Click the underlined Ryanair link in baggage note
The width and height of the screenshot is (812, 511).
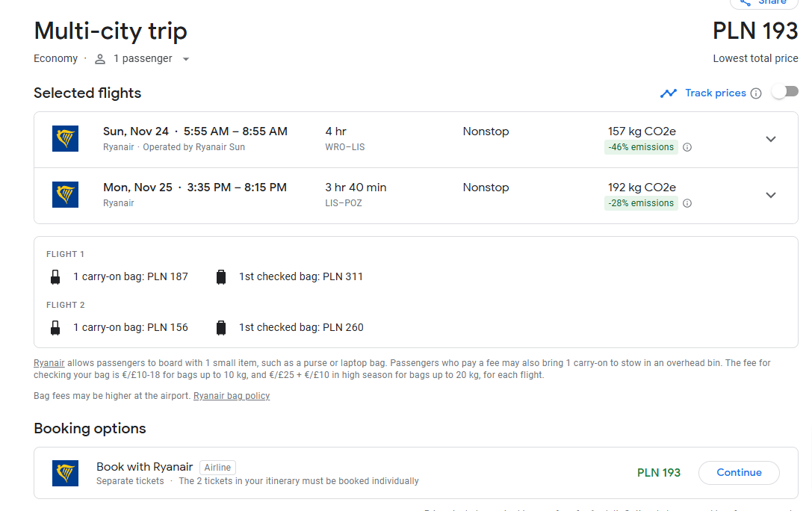tap(49, 363)
